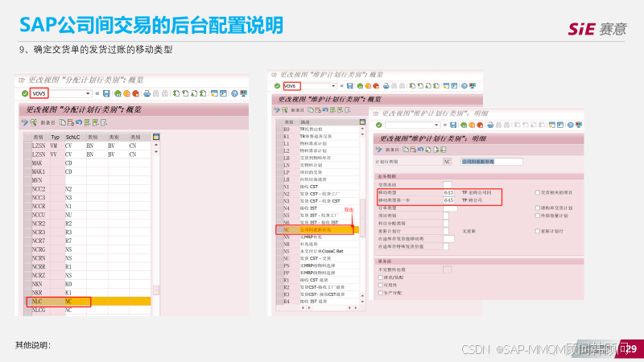The width and height of the screenshot is (644, 362).
Task: Click R4 row in VOV6 list
Action: 318,302
